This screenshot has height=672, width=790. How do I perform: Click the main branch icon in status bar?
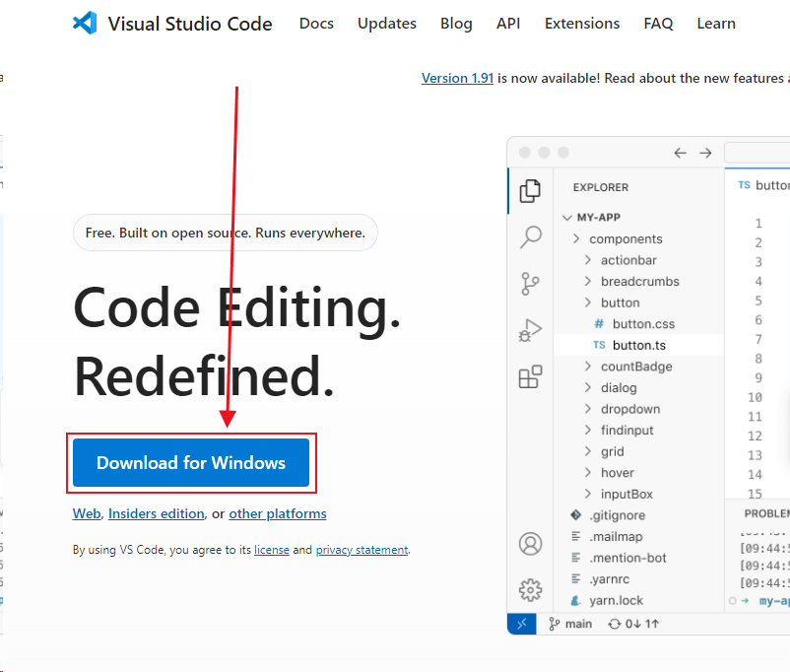[x=555, y=624]
